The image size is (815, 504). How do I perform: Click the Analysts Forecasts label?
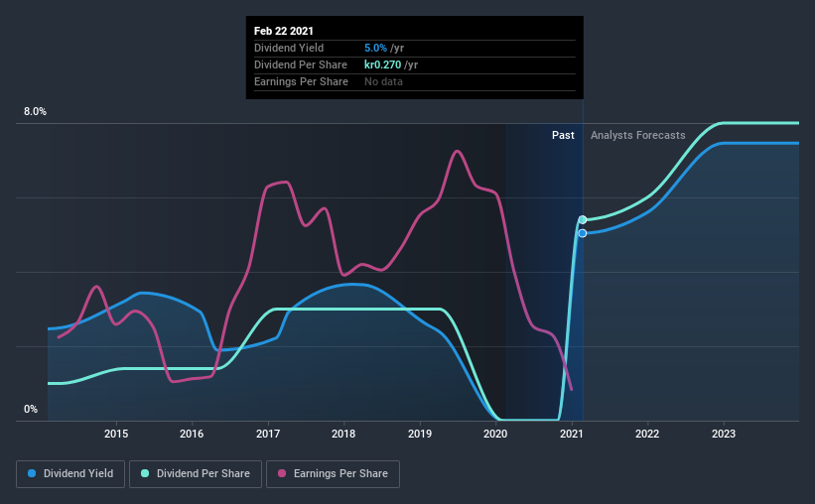pyautogui.click(x=637, y=135)
